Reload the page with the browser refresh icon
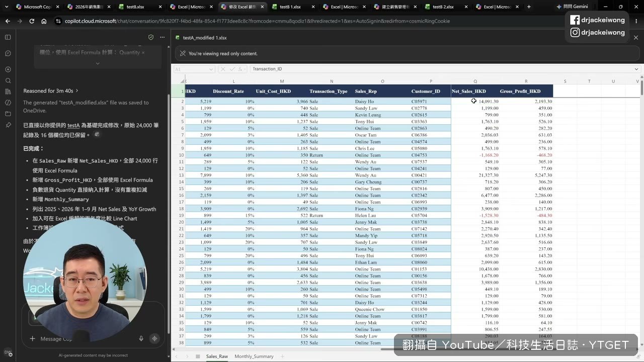 [x=32, y=21]
